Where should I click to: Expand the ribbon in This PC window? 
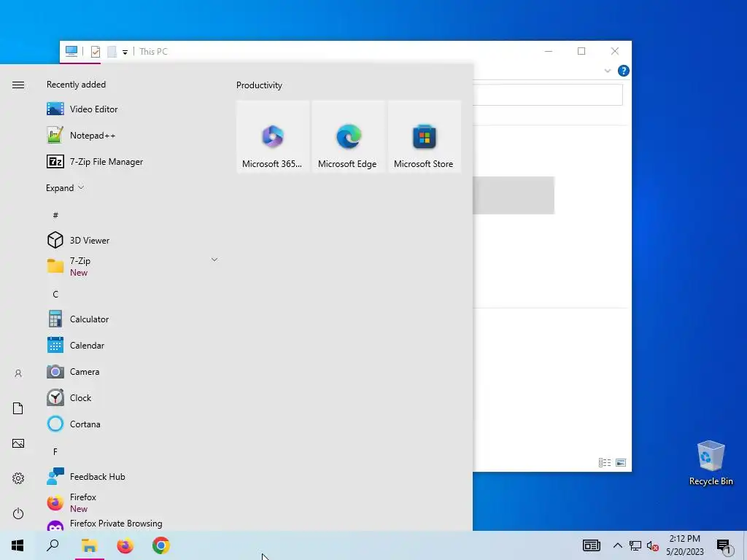(x=608, y=71)
